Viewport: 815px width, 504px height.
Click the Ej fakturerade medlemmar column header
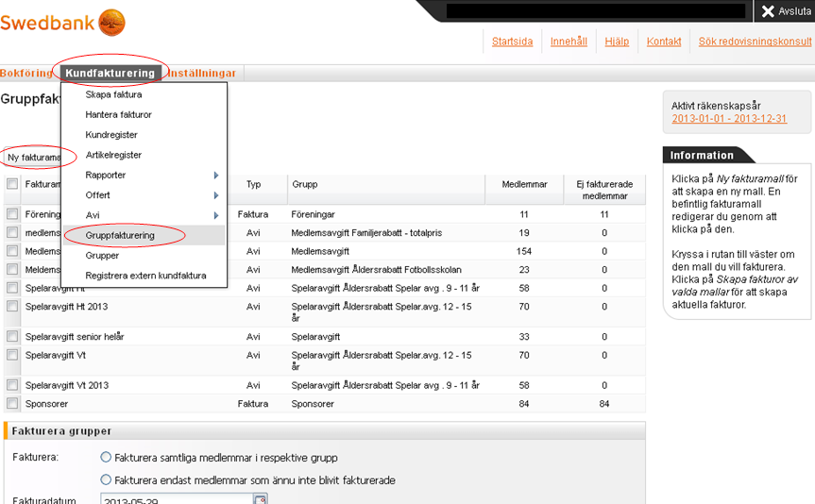click(604, 190)
